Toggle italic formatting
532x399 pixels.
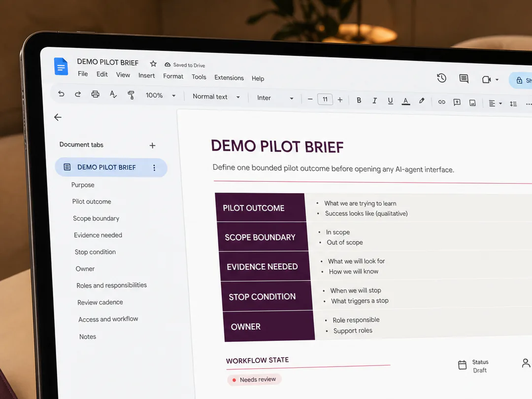(374, 101)
